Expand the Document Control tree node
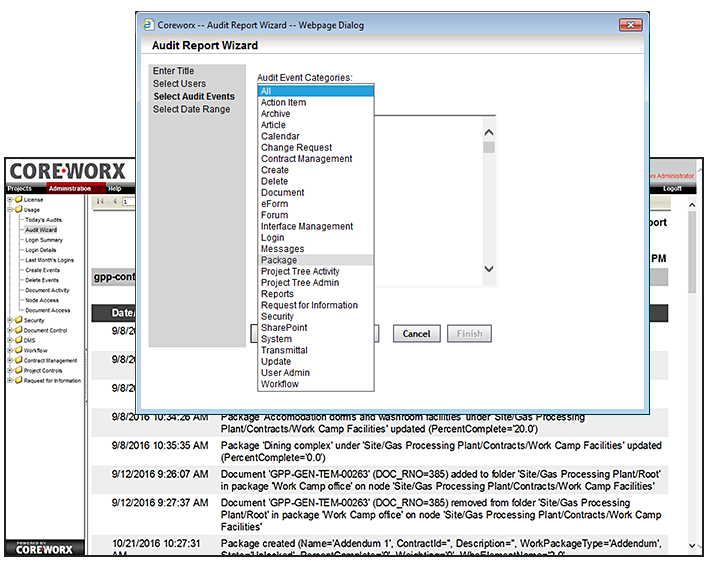704x569 pixels. pyautogui.click(x=9, y=330)
